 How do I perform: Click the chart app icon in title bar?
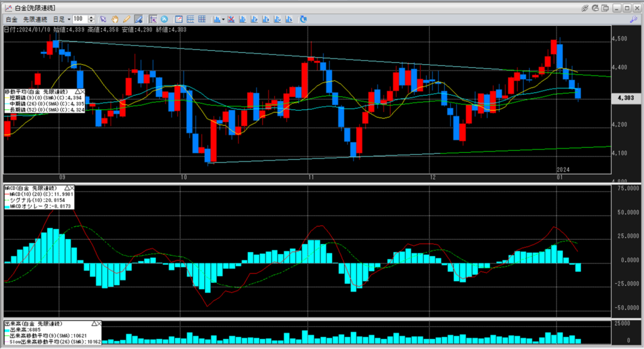click(8, 8)
